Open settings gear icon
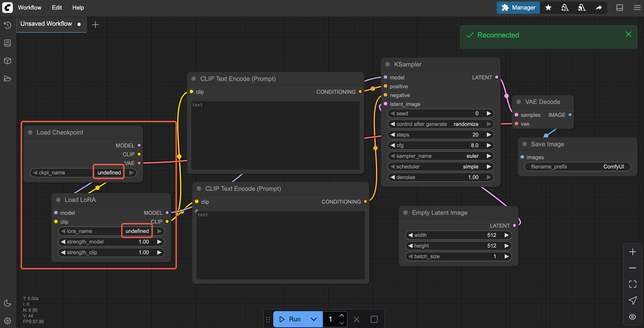644x328 pixels. point(7,321)
